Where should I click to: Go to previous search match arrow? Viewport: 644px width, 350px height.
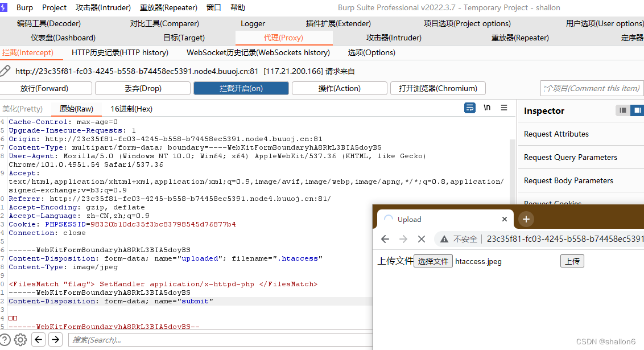coord(38,339)
